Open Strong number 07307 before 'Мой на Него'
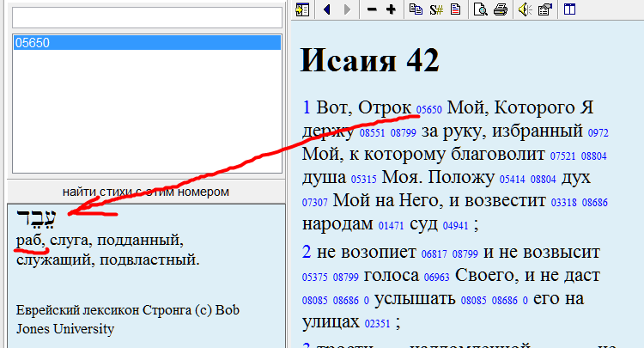The width and height of the screenshot is (644, 348). (x=315, y=203)
